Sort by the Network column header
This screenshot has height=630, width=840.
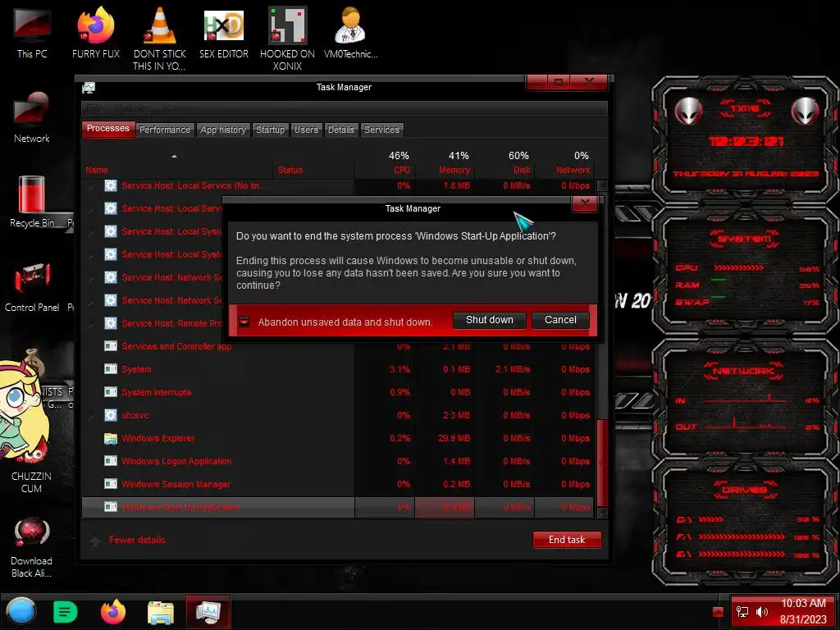(x=564, y=163)
